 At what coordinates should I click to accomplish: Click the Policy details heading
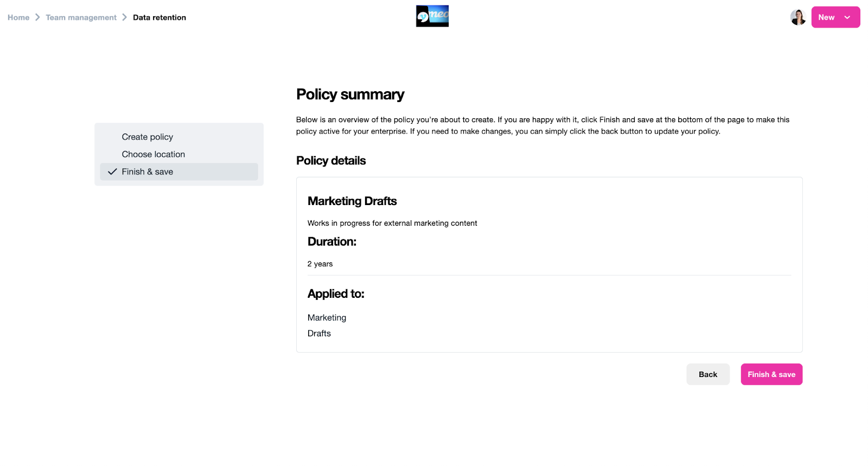pos(331,161)
